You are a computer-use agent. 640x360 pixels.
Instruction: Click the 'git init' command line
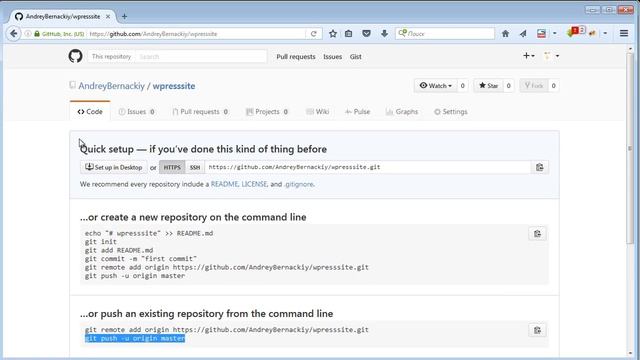coord(101,242)
